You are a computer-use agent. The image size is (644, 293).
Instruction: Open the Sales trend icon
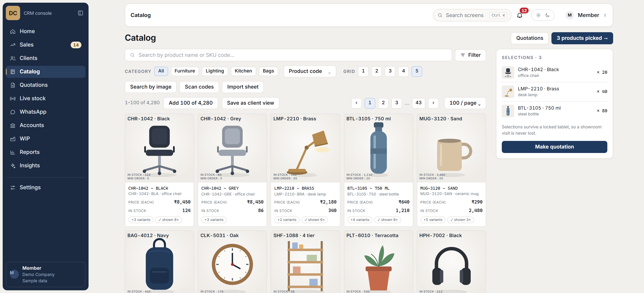coord(13,45)
